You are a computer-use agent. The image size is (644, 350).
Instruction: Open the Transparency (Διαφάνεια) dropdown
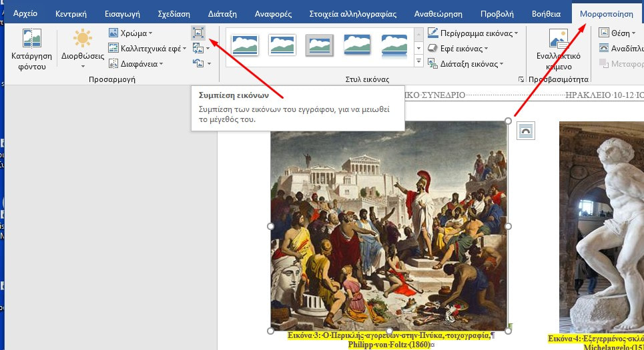point(137,63)
